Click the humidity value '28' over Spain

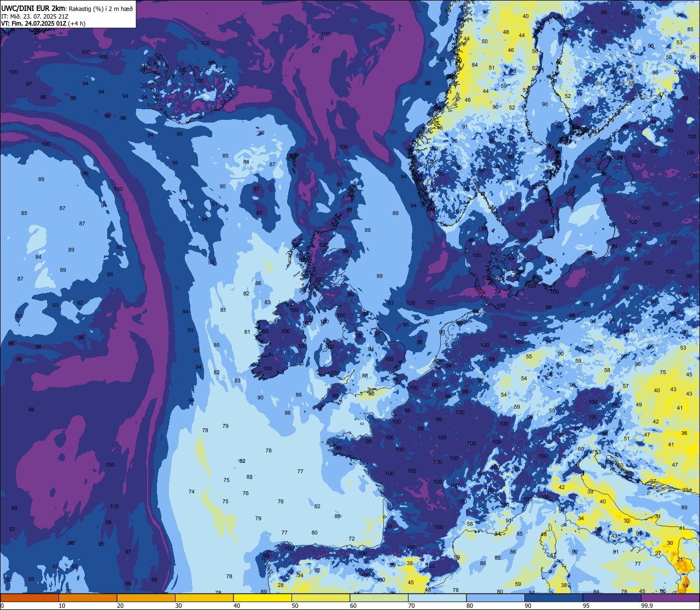281,585
